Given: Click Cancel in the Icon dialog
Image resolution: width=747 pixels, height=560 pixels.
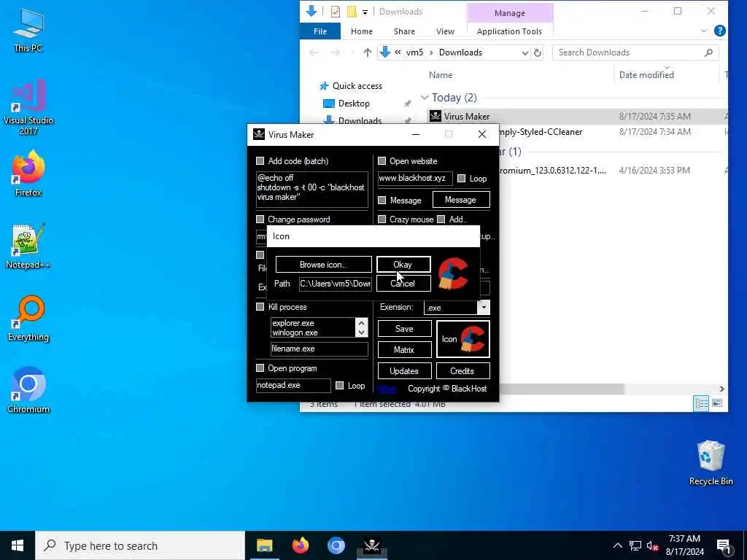Looking at the screenshot, I should pos(403,284).
